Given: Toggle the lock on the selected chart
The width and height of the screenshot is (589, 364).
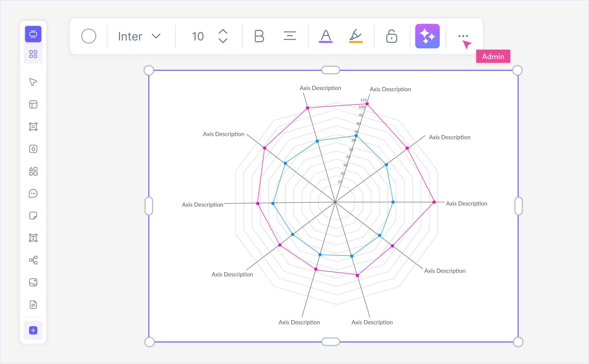Looking at the screenshot, I should click(392, 36).
